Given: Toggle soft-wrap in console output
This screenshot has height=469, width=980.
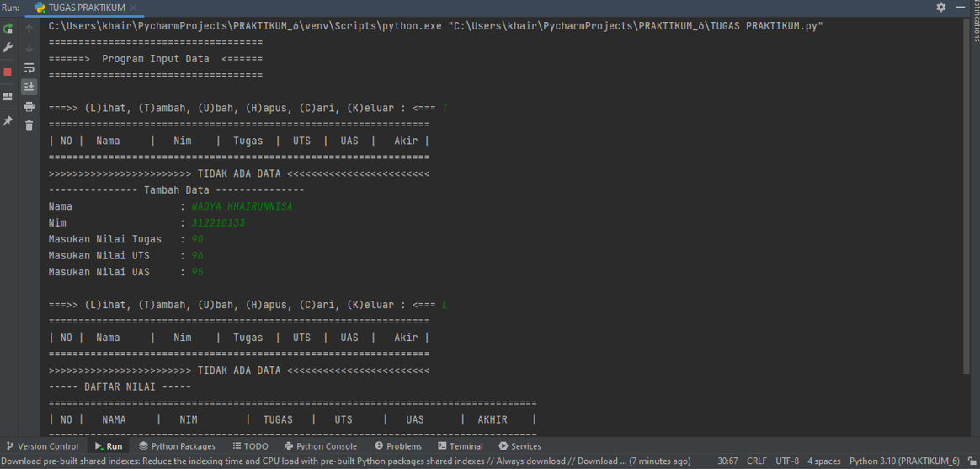Looking at the screenshot, I should tap(29, 67).
